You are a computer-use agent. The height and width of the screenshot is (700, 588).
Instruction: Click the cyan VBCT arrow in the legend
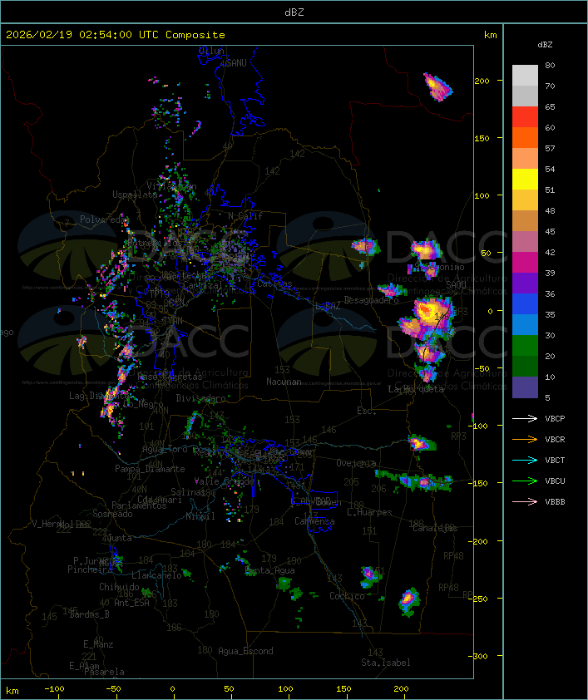pos(525,460)
